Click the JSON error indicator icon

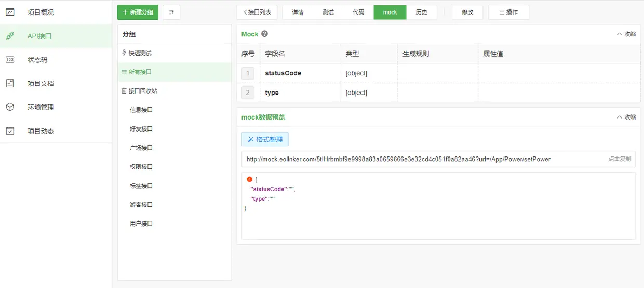(250, 179)
